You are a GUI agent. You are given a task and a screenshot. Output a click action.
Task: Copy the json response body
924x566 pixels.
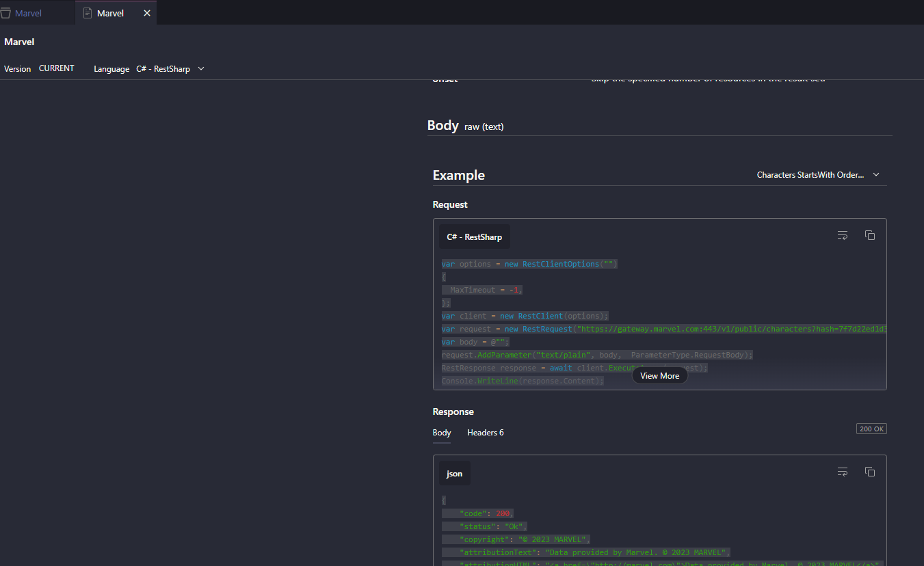[870, 472]
